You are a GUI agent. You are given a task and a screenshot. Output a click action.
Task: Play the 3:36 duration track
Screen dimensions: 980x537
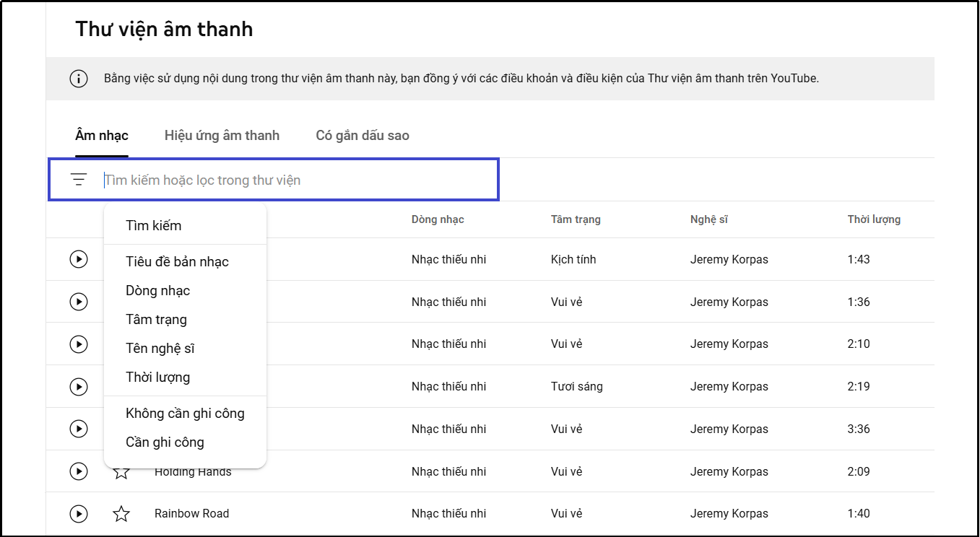79,429
